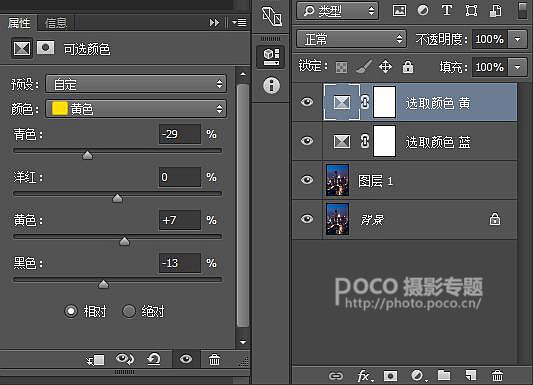Switch to the 信息 tab
533x385 pixels.
[56, 23]
